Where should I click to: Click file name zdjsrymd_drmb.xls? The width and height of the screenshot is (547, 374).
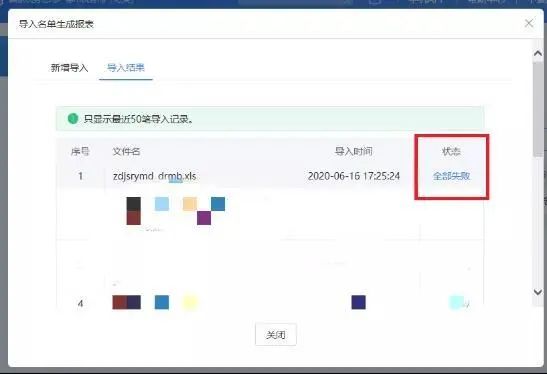[x=154, y=176]
